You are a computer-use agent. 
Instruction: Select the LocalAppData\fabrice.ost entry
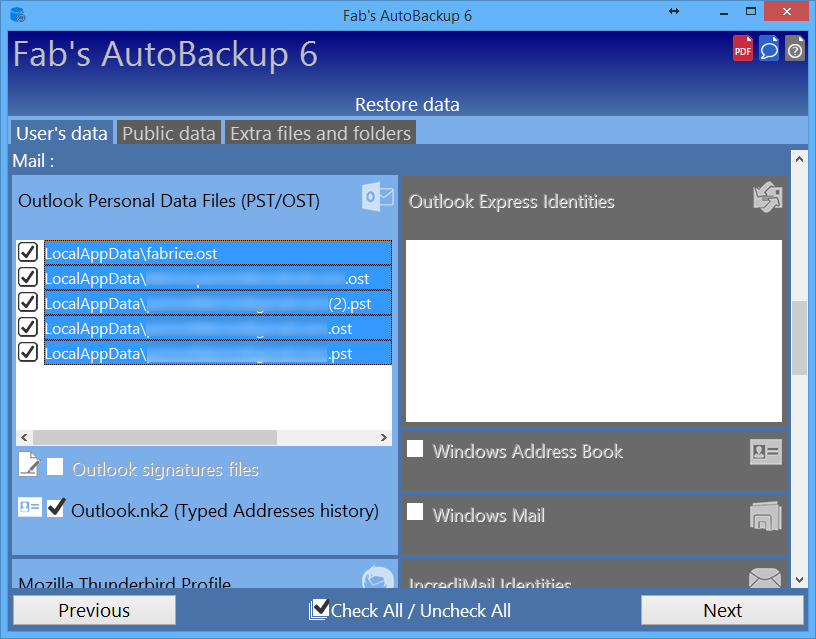[218, 253]
